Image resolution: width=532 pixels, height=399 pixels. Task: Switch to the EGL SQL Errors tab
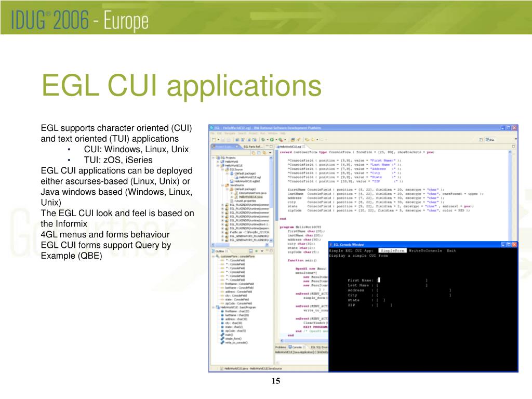[318, 347]
